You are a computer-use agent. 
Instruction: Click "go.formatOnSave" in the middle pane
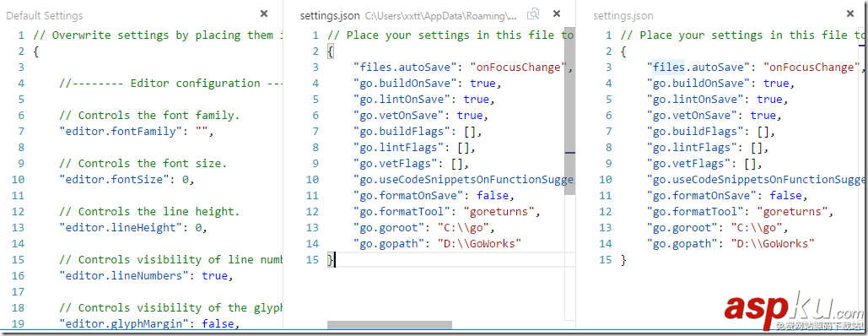pos(408,196)
